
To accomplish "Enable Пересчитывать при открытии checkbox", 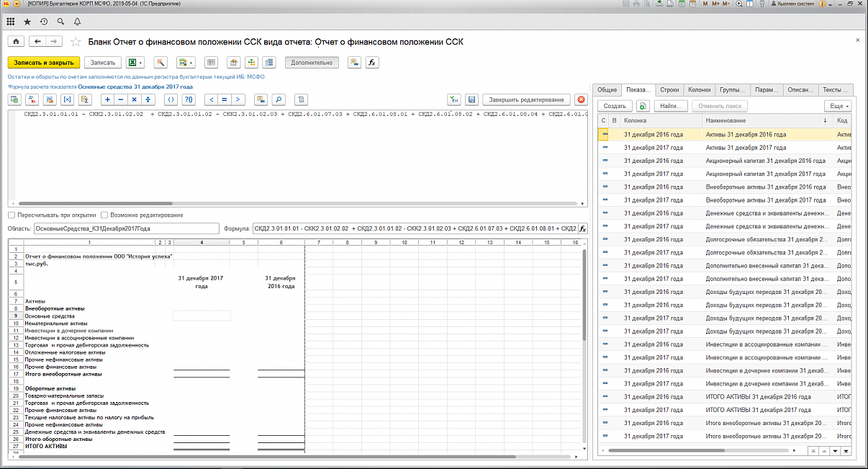I will tap(12, 215).
